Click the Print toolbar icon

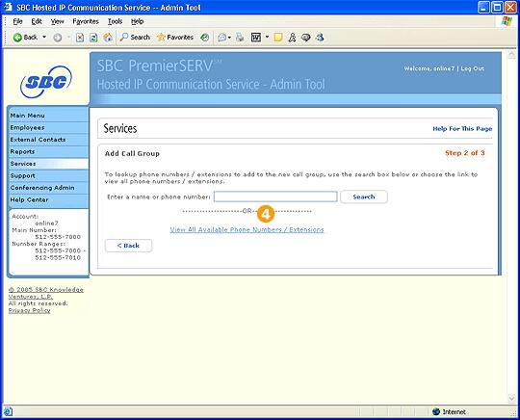240,38
